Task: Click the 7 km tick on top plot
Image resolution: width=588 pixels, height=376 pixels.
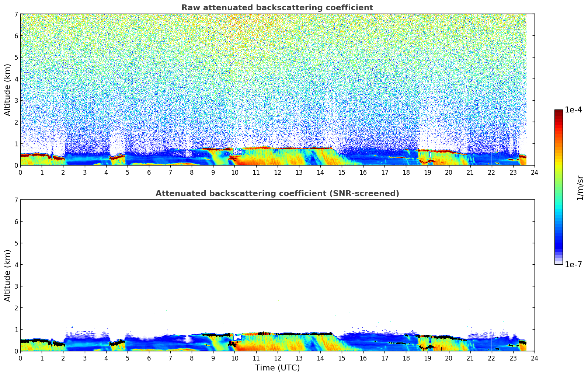Action: coord(16,14)
